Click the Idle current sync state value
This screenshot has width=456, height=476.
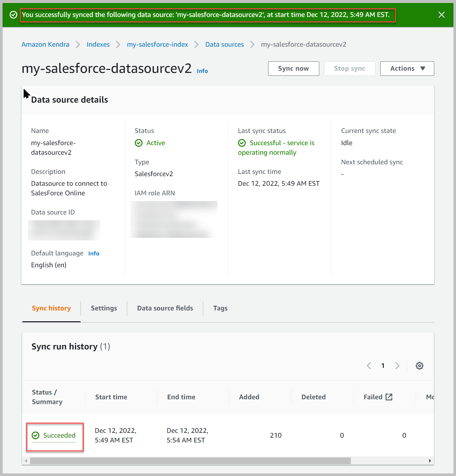click(x=347, y=143)
